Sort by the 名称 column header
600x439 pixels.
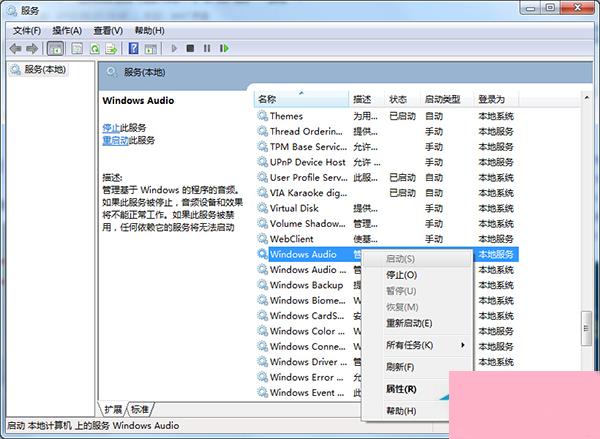tap(301, 99)
